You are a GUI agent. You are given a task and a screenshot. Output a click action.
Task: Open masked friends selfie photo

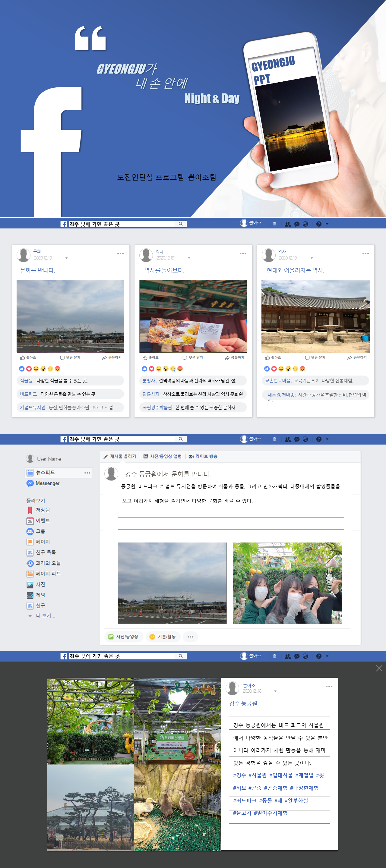click(x=287, y=583)
